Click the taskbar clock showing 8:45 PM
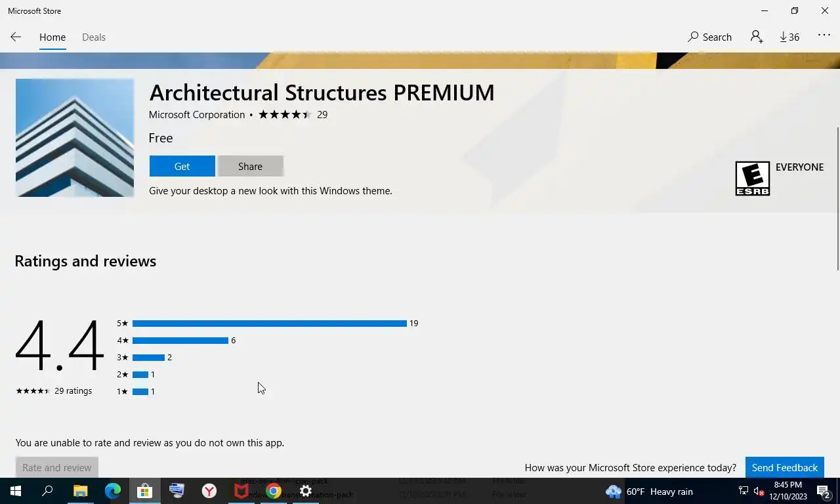Image resolution: width=840 pixels, height=504 pixels. click(x=788, y=491)
